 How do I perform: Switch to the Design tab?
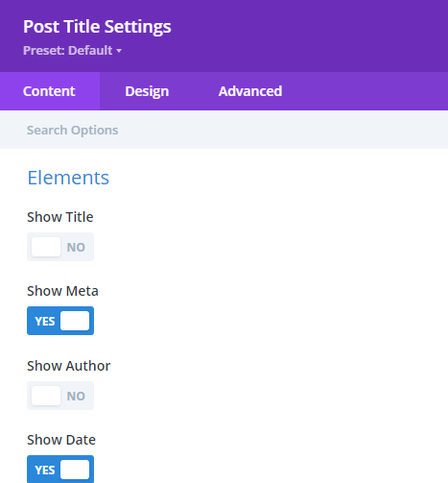pos(147,91)
